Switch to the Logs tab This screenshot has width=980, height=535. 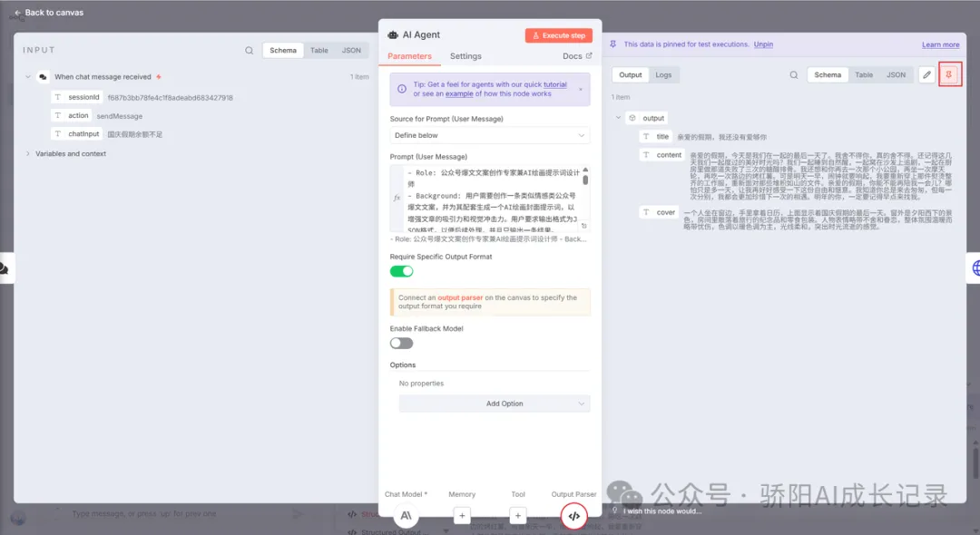point(663,75)
